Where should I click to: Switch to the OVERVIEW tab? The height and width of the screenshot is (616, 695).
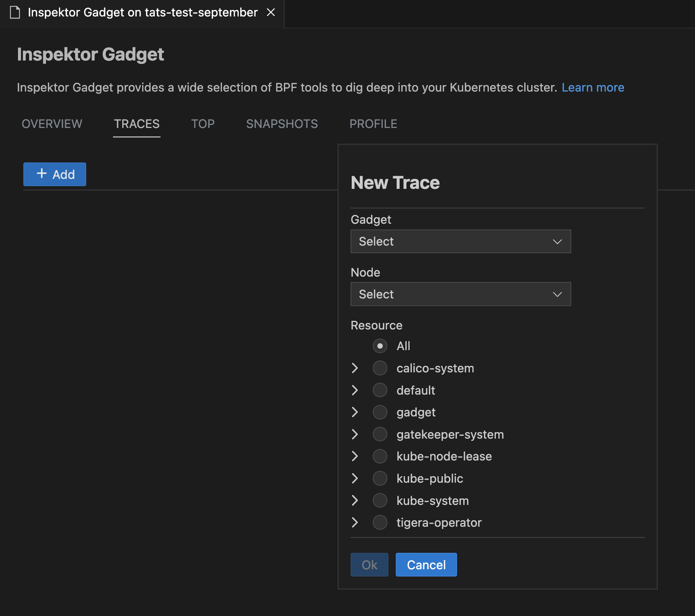52,124
